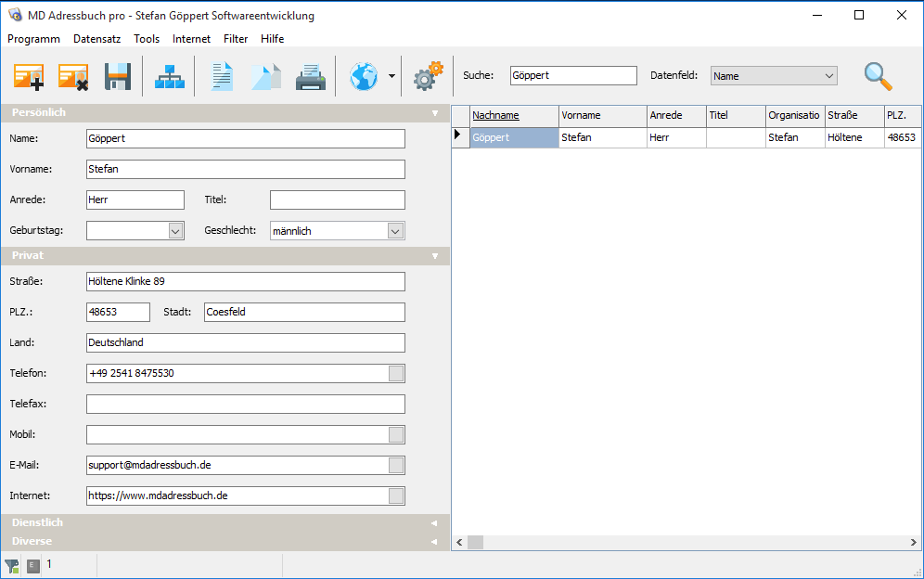
Task: Click the globe internet icon
Action: (x=363, y=76)
